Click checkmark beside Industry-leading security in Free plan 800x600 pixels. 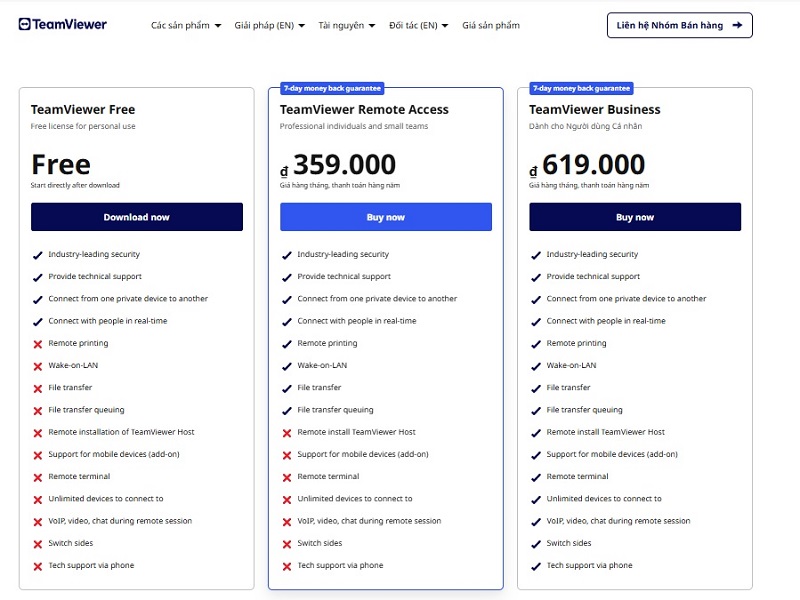(x=37, y=255)
